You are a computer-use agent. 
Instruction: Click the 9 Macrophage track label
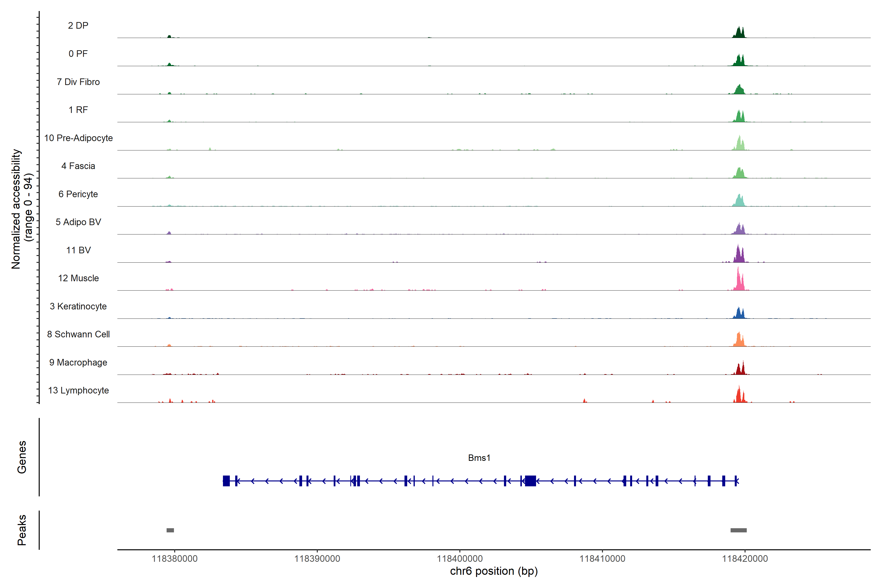tap(78, 362)
